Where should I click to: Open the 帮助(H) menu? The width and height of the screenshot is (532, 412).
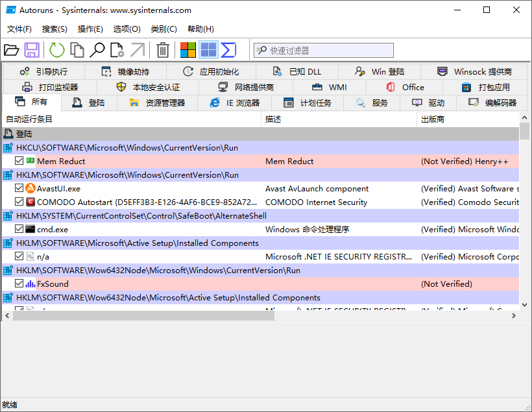(x=200, y=29)
